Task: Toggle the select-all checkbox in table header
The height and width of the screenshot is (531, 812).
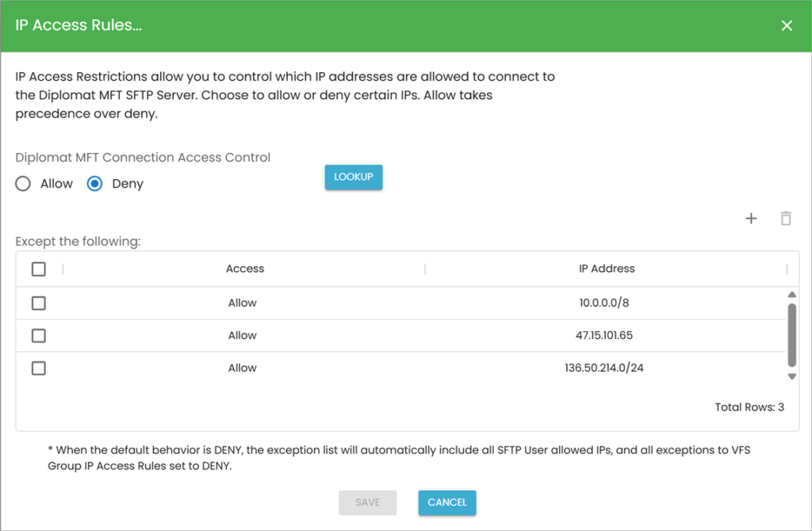Action: click(x=38, y=269)
